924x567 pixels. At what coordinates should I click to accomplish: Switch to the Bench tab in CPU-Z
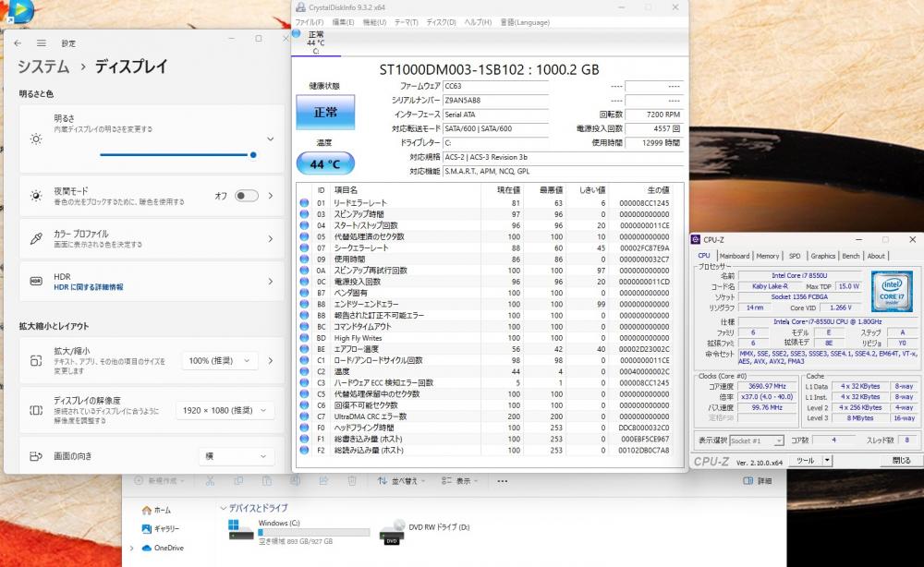click(x=850, y=256)
